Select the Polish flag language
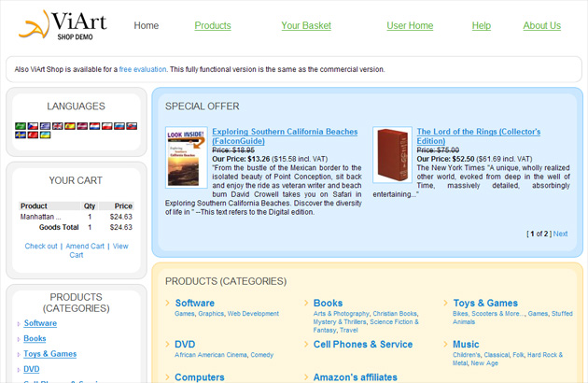 pos(107,126)
